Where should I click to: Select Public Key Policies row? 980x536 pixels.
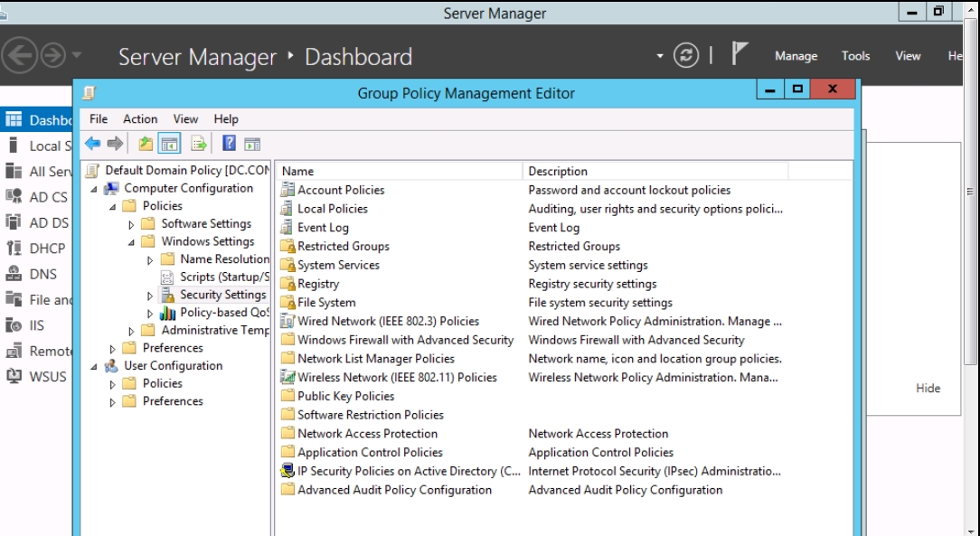point(345,396)
